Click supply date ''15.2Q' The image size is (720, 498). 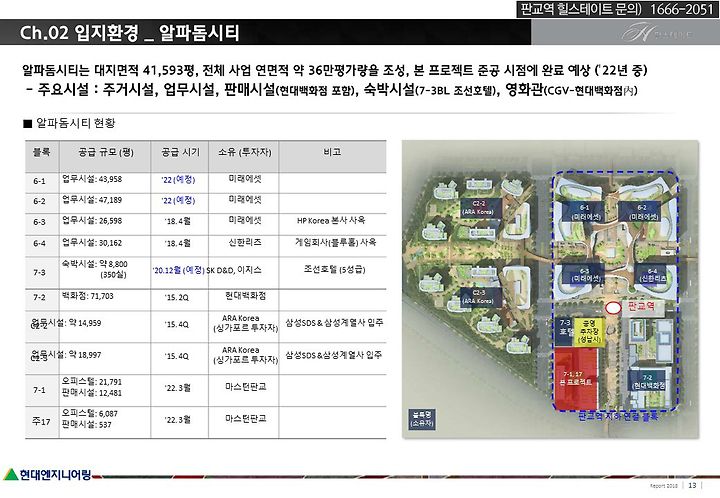tap(177, 298)
